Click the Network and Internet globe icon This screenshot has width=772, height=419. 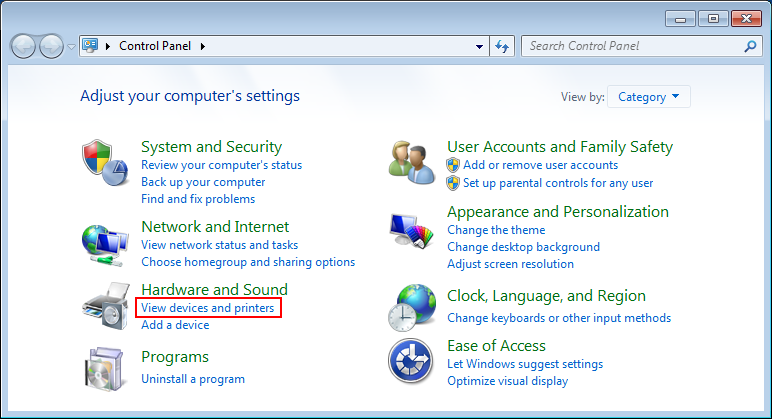[x=103, y=243]
